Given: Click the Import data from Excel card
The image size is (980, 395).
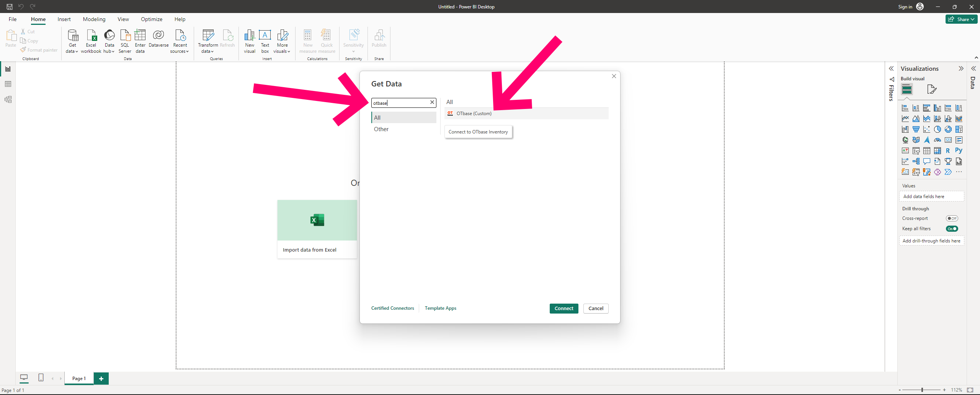Looking at the screenshot, I should pyautogui.click(x=317, y=229).
